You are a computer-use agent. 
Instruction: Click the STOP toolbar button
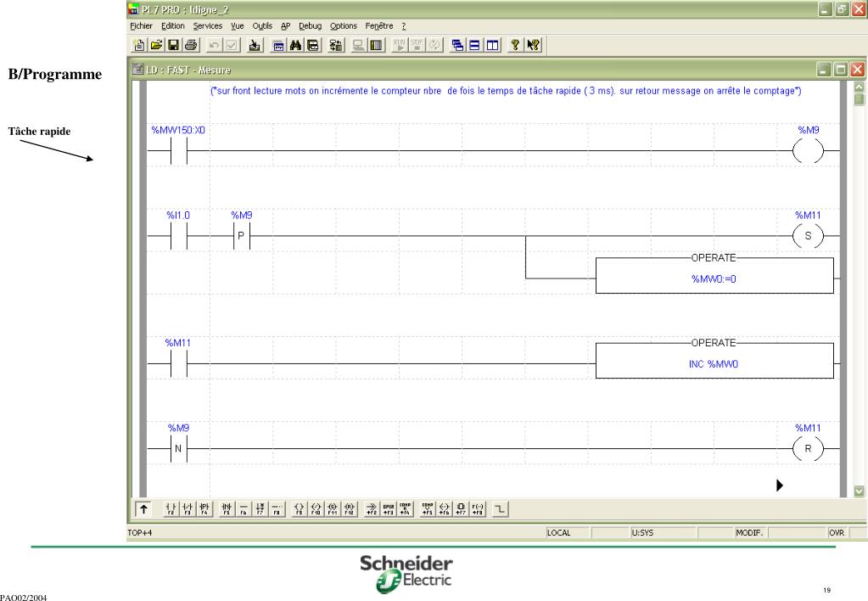[x=417, y=46]
